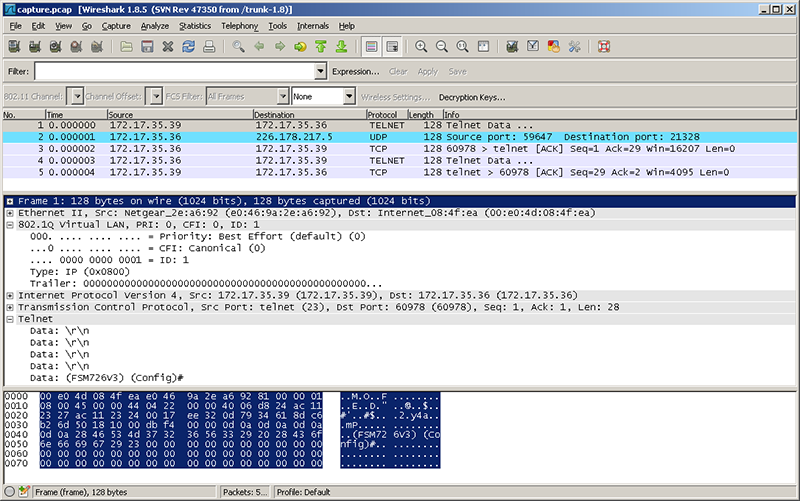Click the expert info circle in status bar

[x=10, y=492]
